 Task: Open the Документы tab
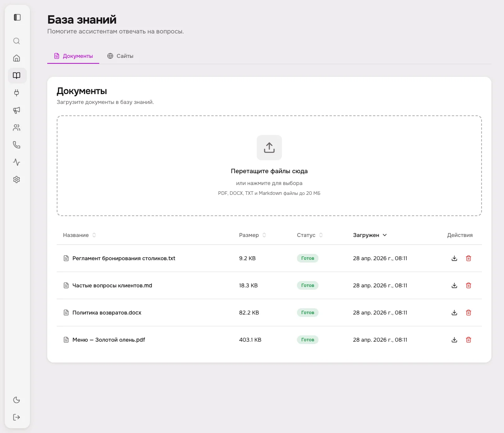(73, 56)
